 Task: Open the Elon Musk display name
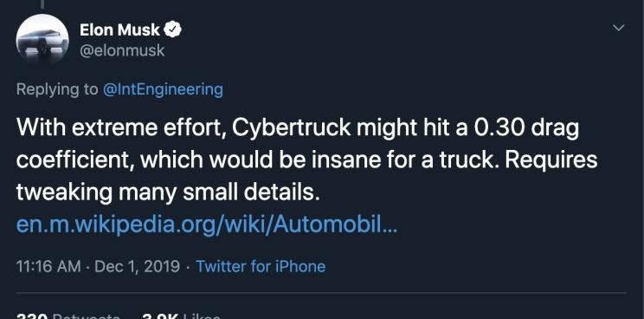point(119,29)
